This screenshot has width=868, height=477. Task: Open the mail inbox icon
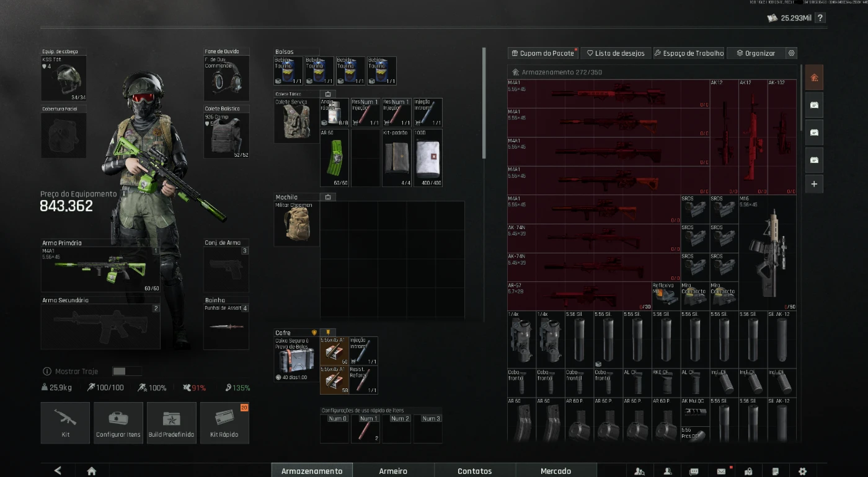[721, 471]
